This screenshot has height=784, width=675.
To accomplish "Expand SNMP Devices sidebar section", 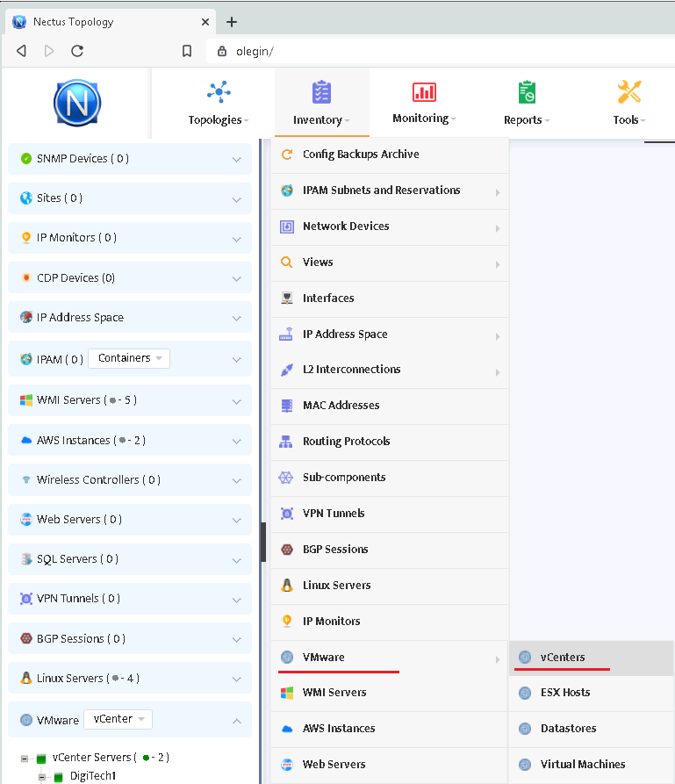I will (236, 160).
